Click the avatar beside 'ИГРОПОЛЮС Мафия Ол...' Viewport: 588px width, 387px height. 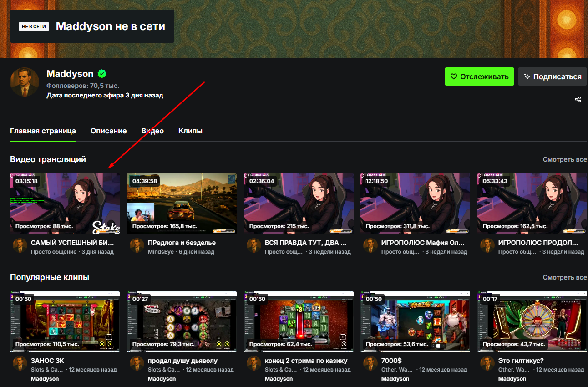pyautogui.click(x=370, y=246)
